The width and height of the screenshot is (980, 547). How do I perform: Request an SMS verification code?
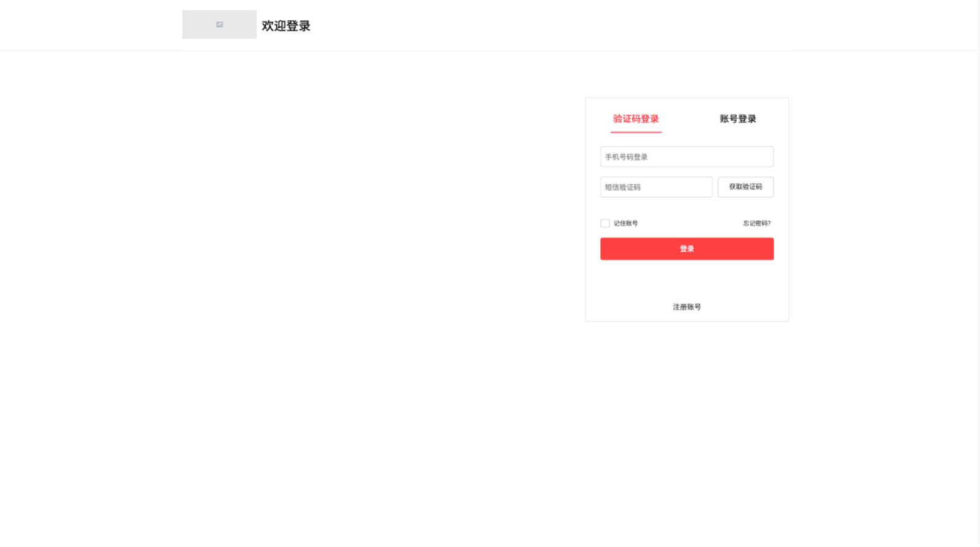coord(745,187)
